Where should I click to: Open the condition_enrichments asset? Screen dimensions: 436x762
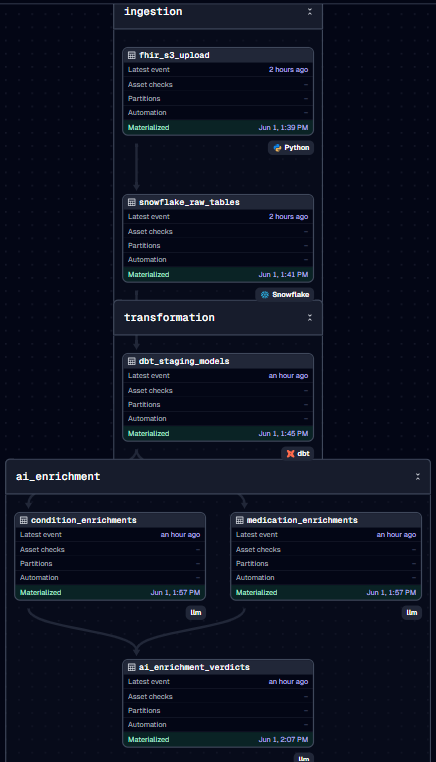84,520
